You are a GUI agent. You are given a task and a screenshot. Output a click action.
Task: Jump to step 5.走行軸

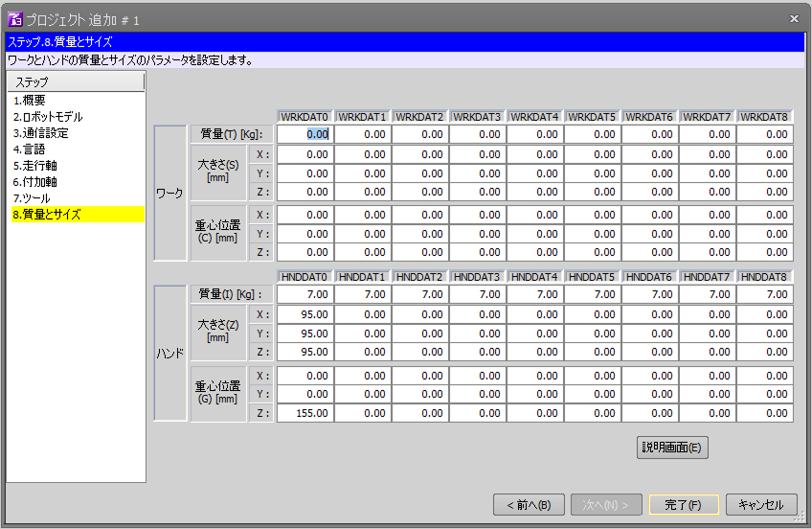(34, 166)
